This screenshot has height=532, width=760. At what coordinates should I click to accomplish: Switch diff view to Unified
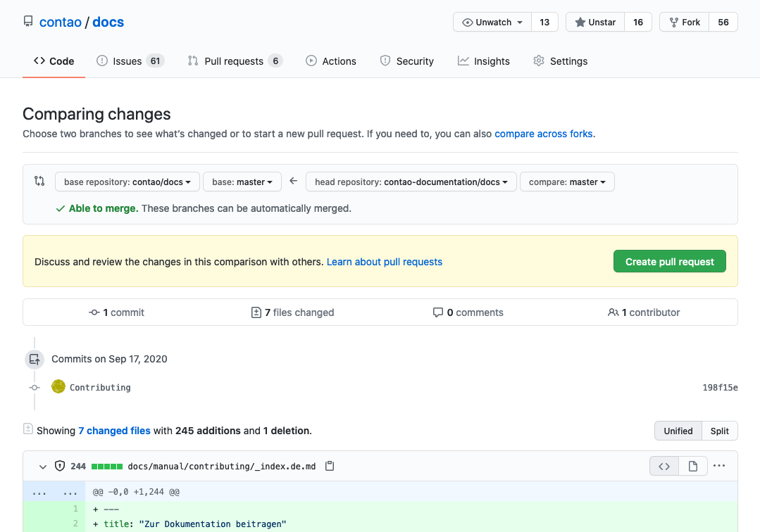[x=678, y=431]
